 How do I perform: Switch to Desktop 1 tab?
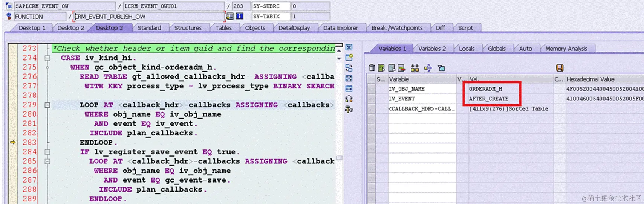pos(32,28)
